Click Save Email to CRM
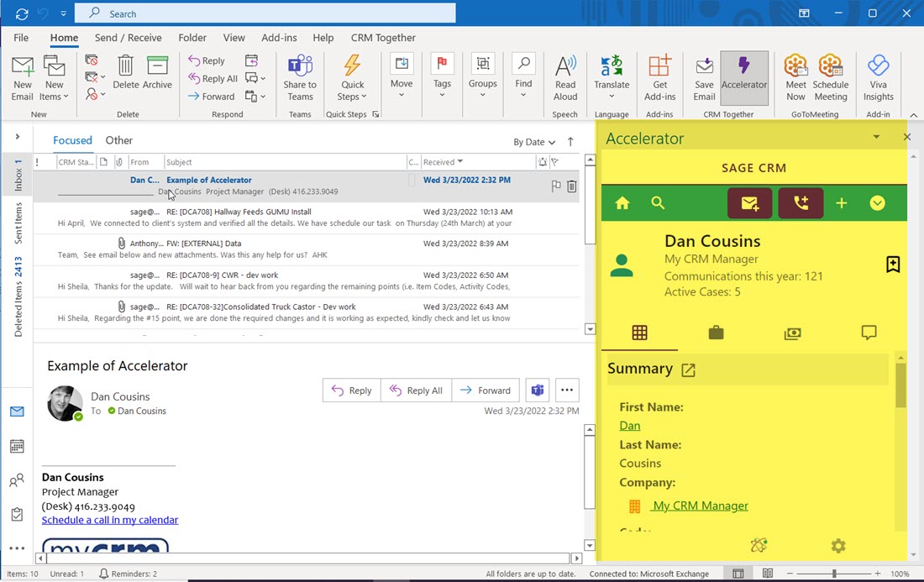This screenshot has width=924, height=582. [x=704, y=78]
